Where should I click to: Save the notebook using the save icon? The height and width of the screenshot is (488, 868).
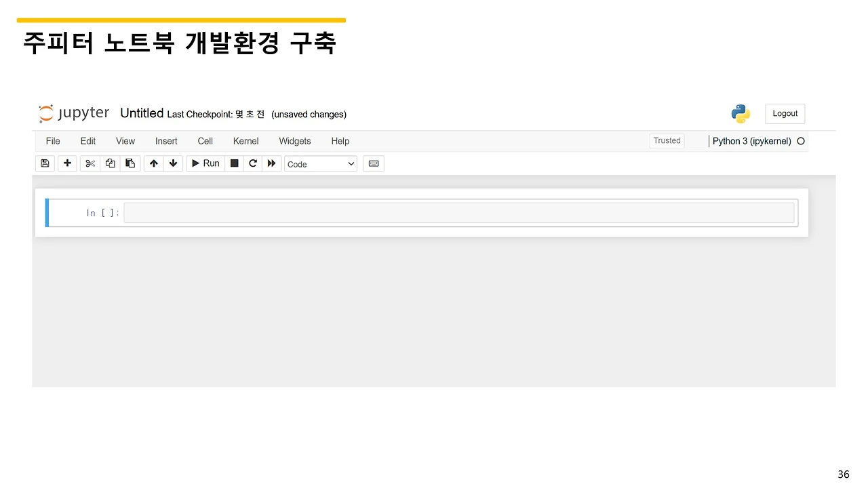click(45, 163)
